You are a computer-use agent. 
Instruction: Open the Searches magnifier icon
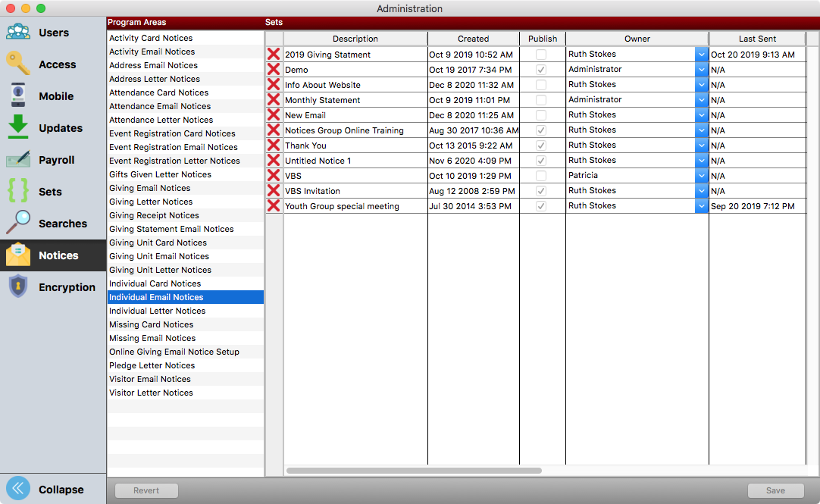pos(18,224)
